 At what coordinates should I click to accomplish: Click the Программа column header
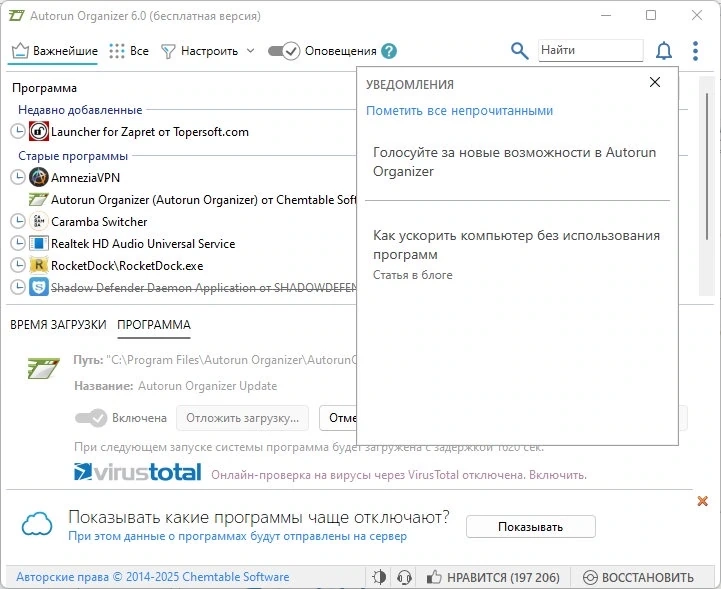(x=44, y=88)
